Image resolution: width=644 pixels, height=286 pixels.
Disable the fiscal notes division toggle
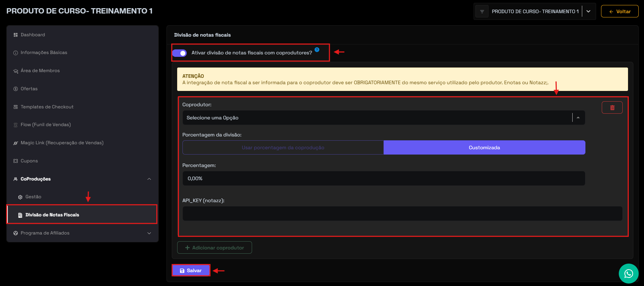tap(180, 53)
